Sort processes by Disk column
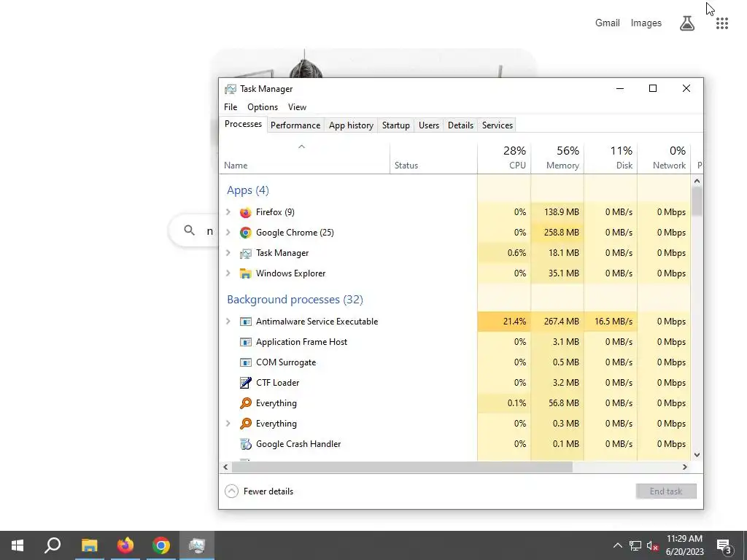This screenshot has width=747, height=560. click(611, 157)
